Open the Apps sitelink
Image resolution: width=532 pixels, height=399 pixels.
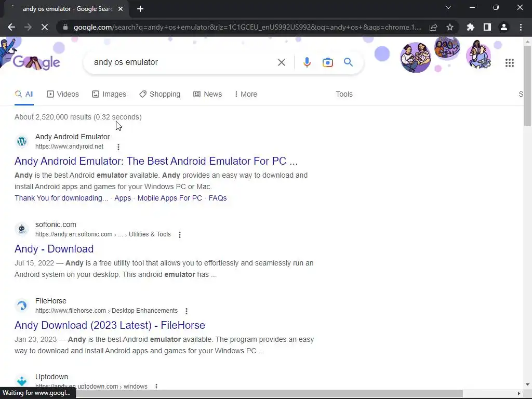(123, 198)
